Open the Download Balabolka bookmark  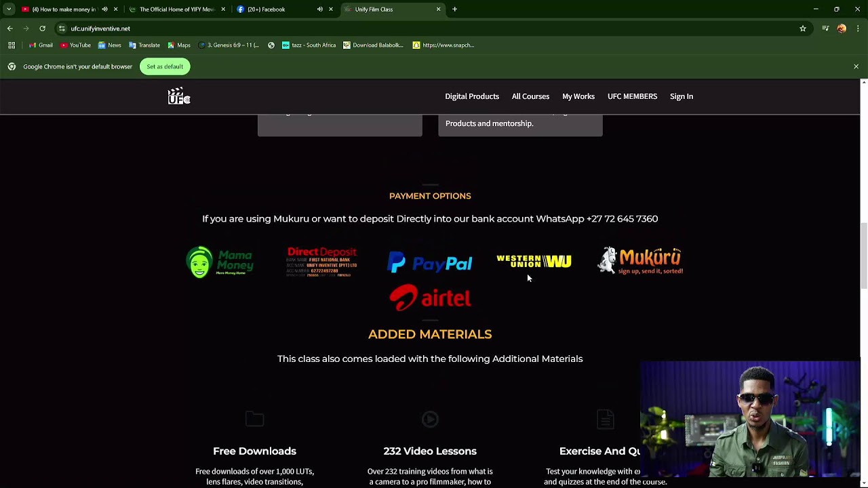[x=373, y=45]
